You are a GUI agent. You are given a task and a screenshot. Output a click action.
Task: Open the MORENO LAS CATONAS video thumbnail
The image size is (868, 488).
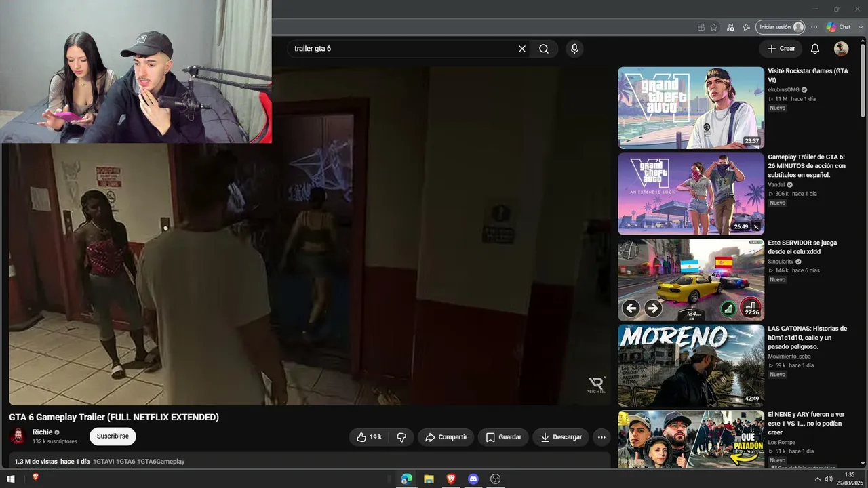[691, 365]
